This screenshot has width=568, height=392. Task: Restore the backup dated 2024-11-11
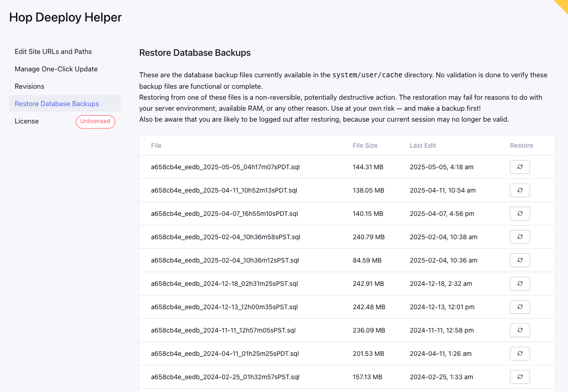click(520, 330)
